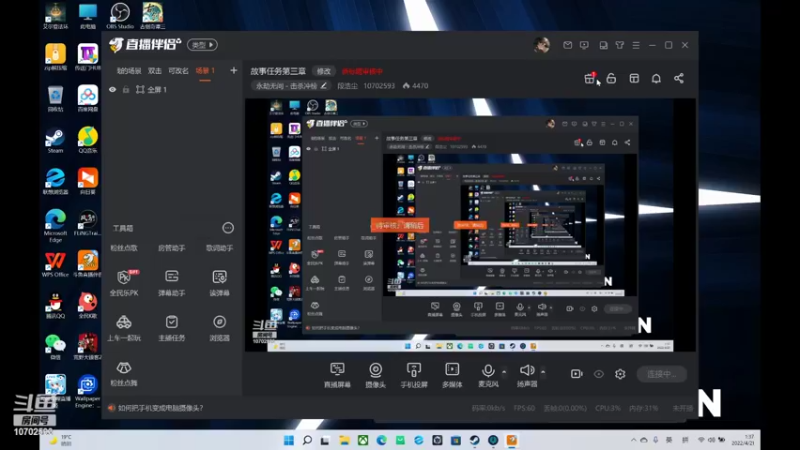Open the 浏览器 browser tool
This screenshot has width=800, height=450.
(219, 328)
